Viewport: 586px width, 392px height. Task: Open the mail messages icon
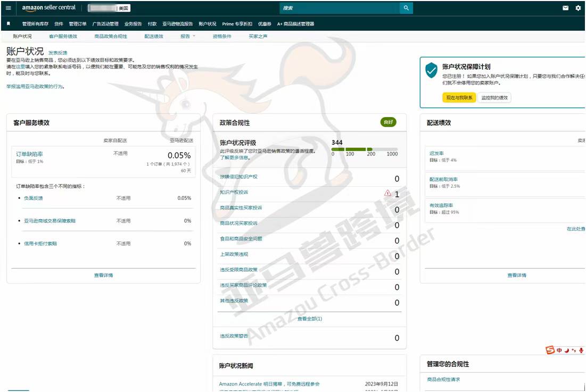565,8
